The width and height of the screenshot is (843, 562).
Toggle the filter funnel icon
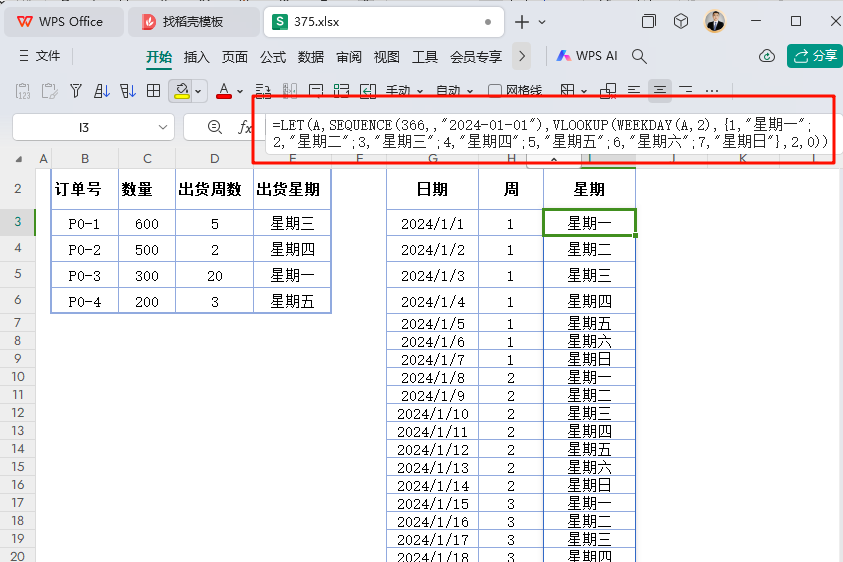click(76, 91)
